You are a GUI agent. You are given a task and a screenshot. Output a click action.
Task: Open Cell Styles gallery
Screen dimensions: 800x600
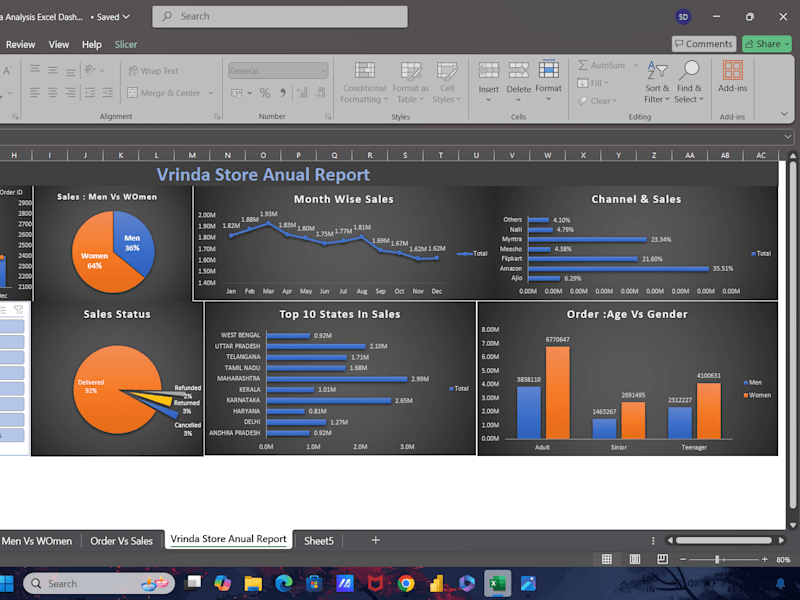point(447,82)
